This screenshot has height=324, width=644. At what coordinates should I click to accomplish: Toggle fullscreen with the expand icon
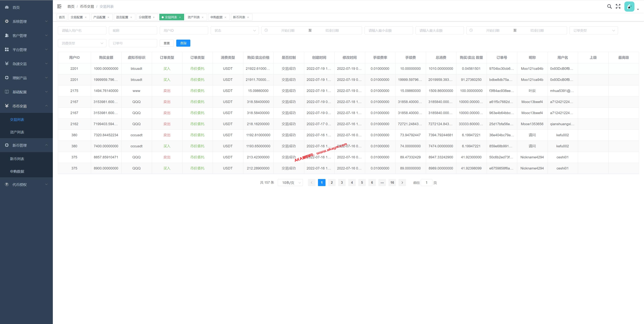[x=618, y=7]
